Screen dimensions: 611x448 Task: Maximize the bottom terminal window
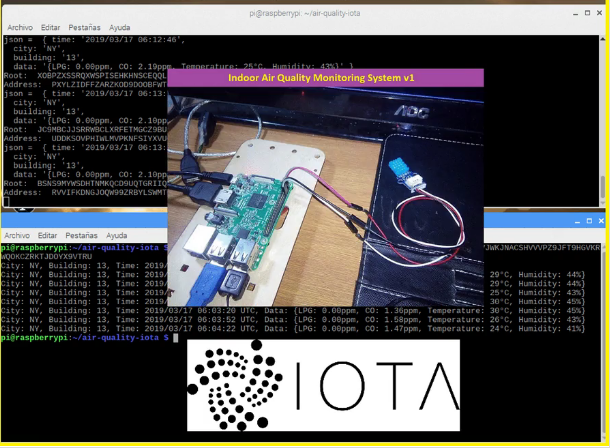point(589,221)
